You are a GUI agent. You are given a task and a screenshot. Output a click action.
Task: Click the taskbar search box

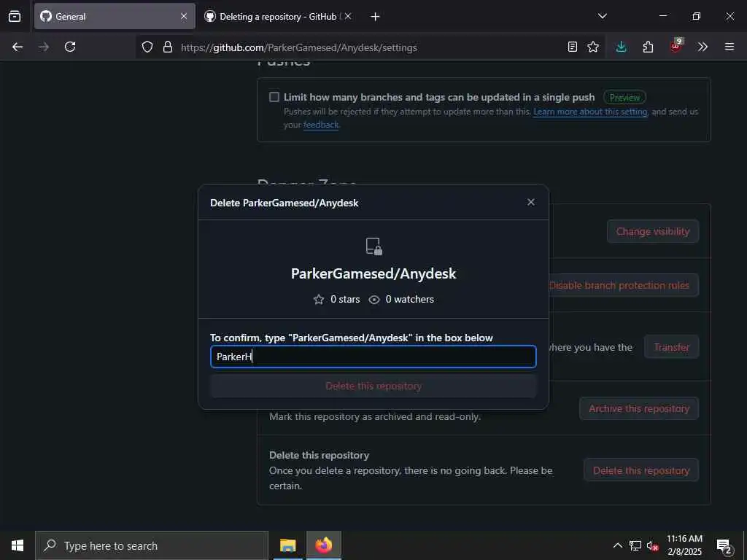click(152, 545)
